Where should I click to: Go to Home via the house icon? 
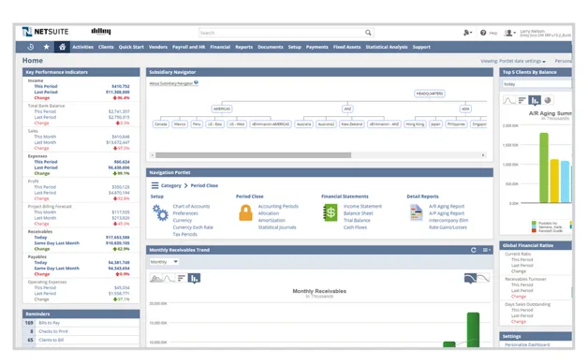(62, 47)
